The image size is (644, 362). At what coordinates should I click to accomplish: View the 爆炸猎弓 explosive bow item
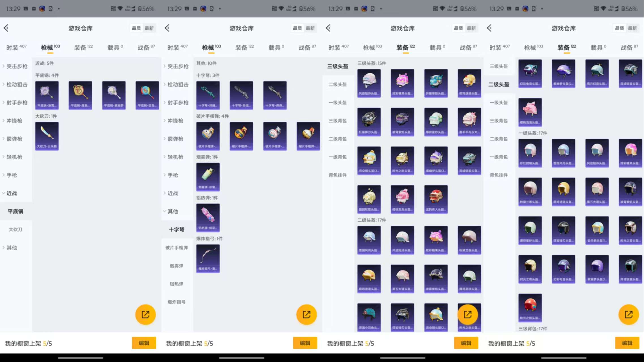coord(208,258)
